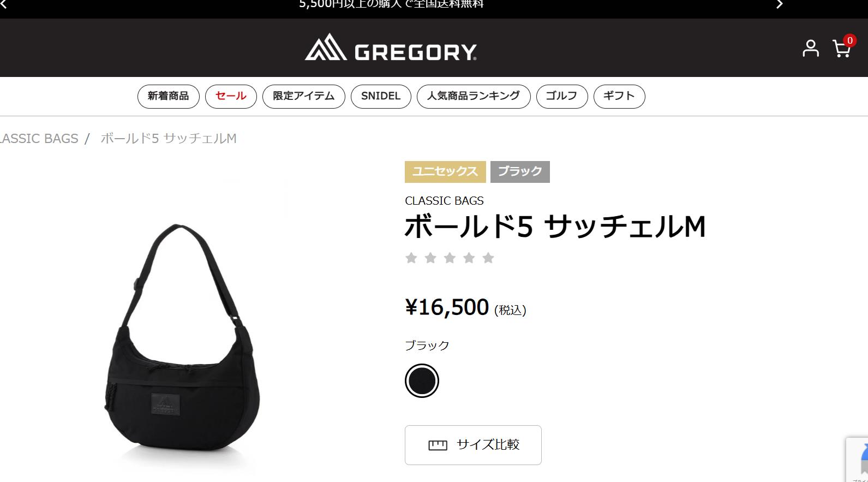868x482 pixels.
Task: Show the previous announcement banner arrow
Action: click(x=3, y=4)
